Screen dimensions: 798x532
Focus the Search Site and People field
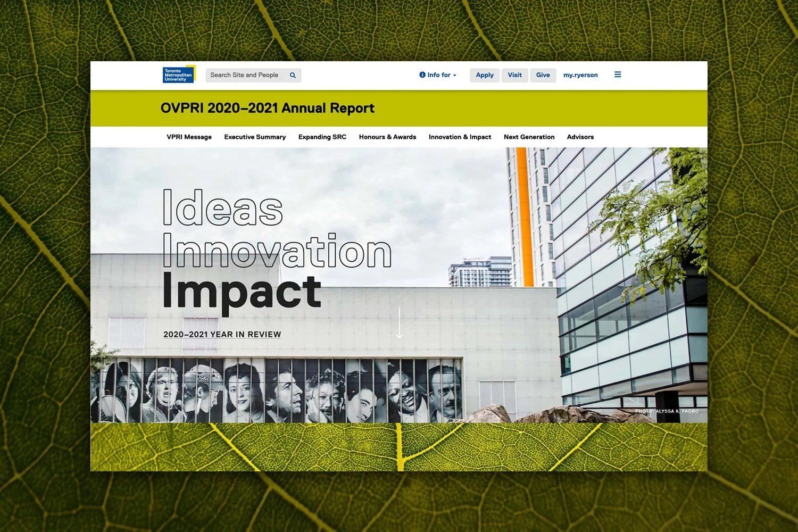(253, 76)
